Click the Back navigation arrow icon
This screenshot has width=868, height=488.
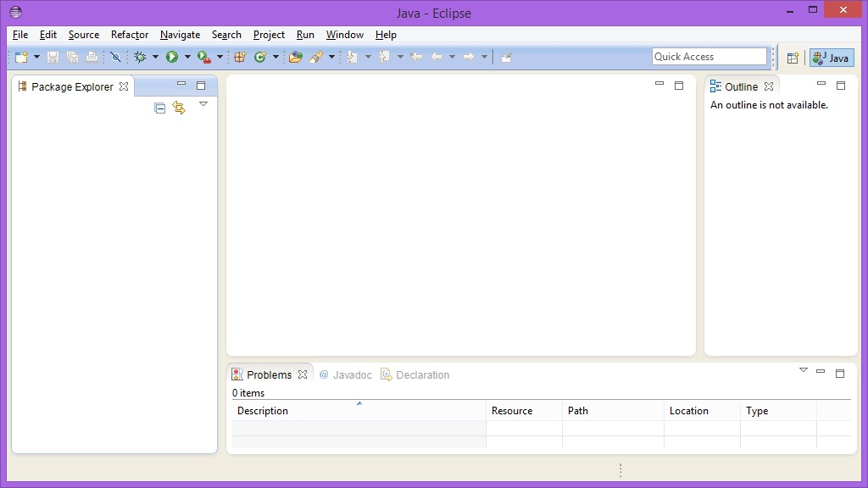pyautogui.click(x=437, y=57)
